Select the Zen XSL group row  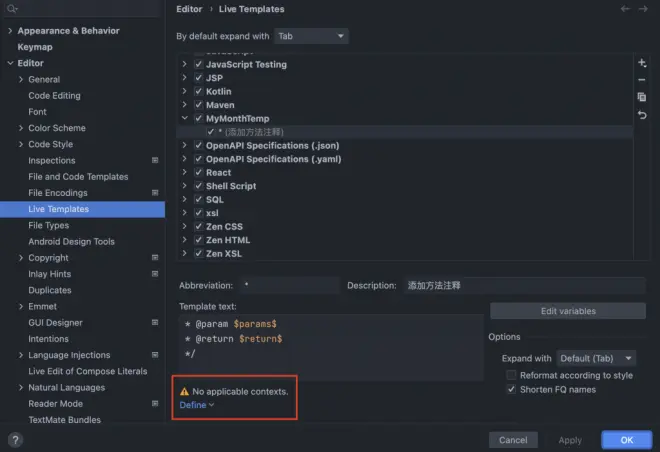(405, 253)
